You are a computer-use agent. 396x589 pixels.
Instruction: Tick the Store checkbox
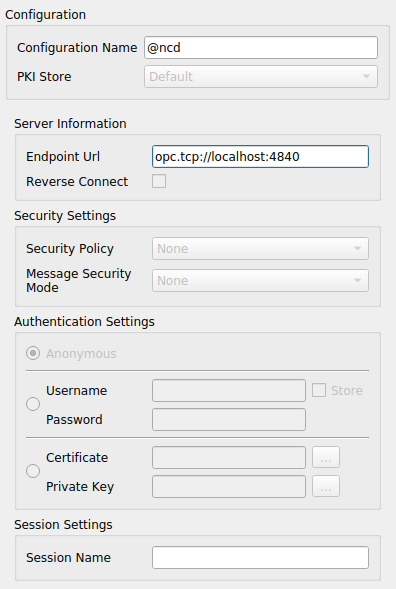pos(319,390)
